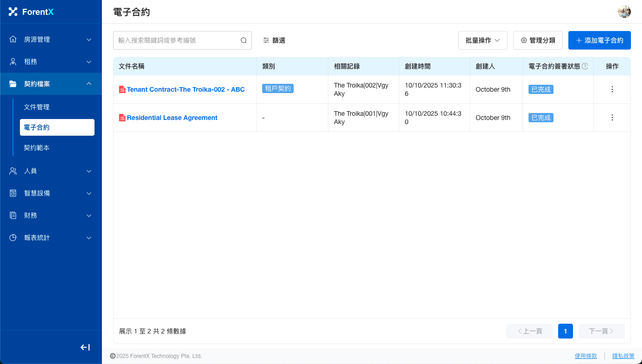The height and width of the screenshot is (364, 642).
Task: Click the search keyword input field
Action: click(176, 40)
